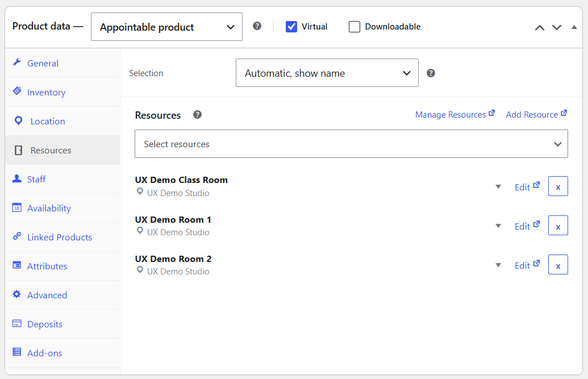Viewport: 588px width, 379px height.
Task: Go to the Staff tab
Action: (x=62, y=179)
